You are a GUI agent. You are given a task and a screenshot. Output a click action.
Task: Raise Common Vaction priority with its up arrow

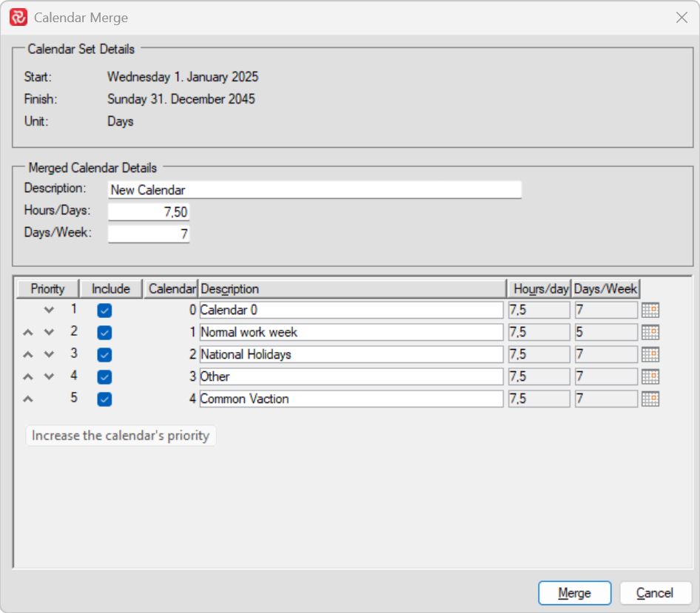pos(27,399)
